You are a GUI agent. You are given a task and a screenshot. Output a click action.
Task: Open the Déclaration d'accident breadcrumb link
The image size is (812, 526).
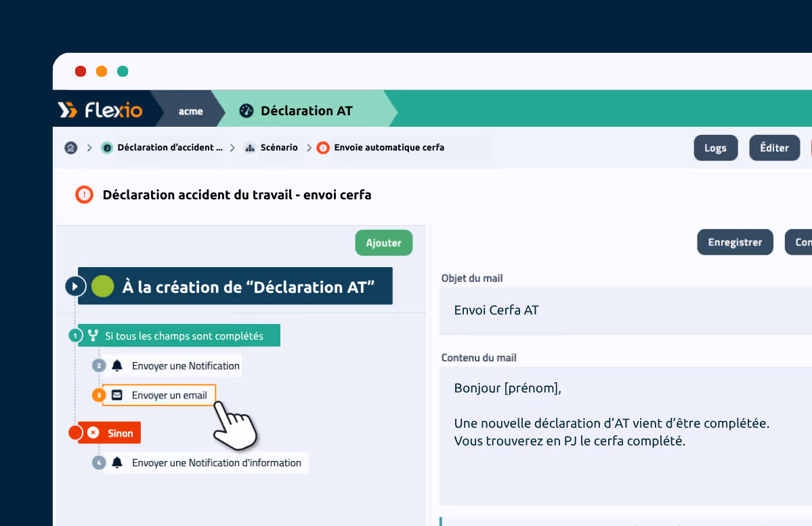(170, 148)
